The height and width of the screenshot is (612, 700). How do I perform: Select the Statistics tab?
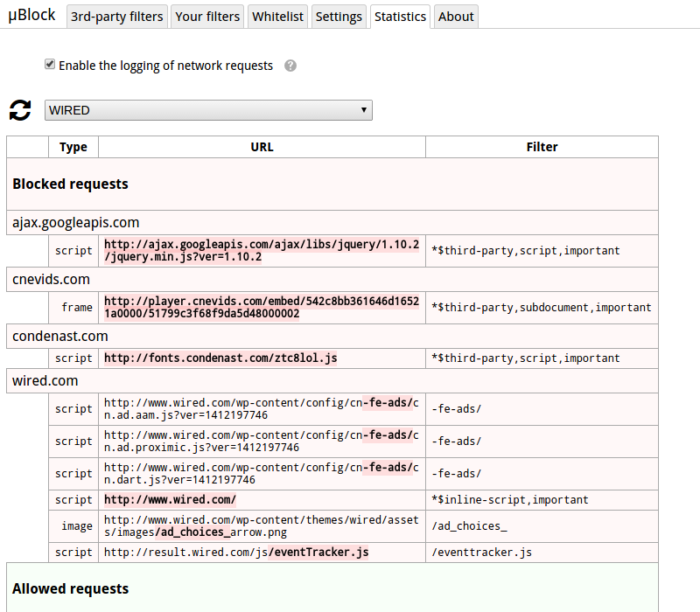pyautogui.click(x=401, y=17)
